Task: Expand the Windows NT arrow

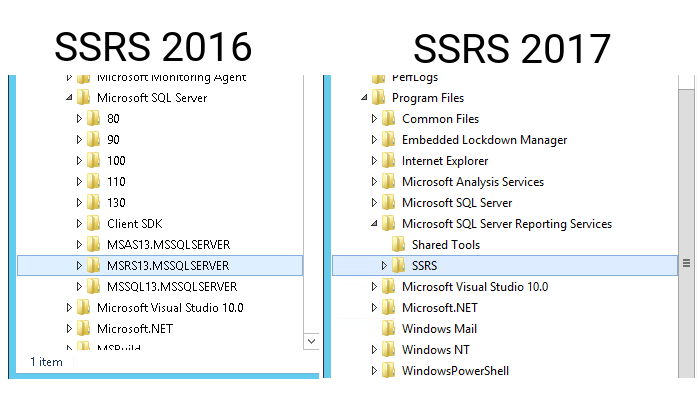Action: tap(374, 350)
